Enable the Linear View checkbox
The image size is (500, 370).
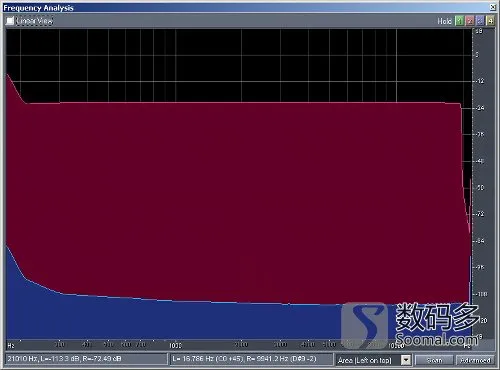pos(10,21)
